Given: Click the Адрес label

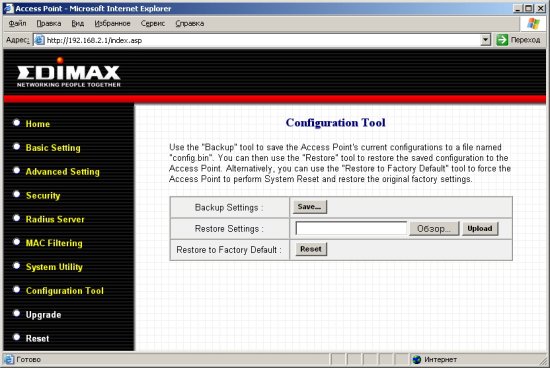Looking at the screenshot, I should pos(18,40).
